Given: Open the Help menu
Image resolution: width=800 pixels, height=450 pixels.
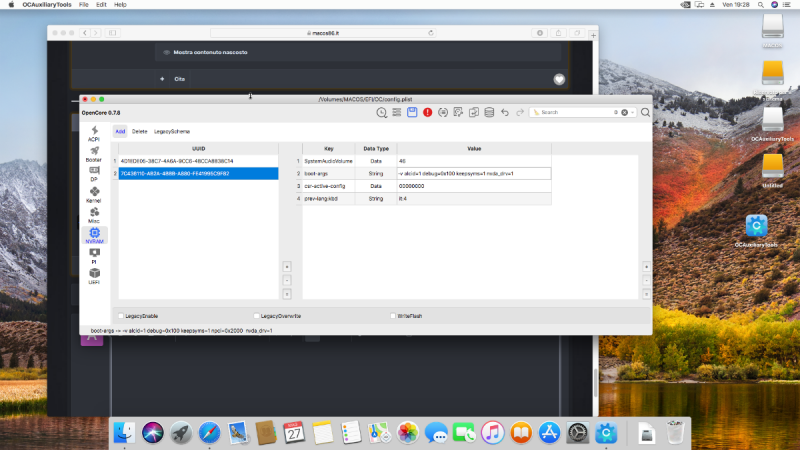Looking at the screenshot, I should (120, 5).
